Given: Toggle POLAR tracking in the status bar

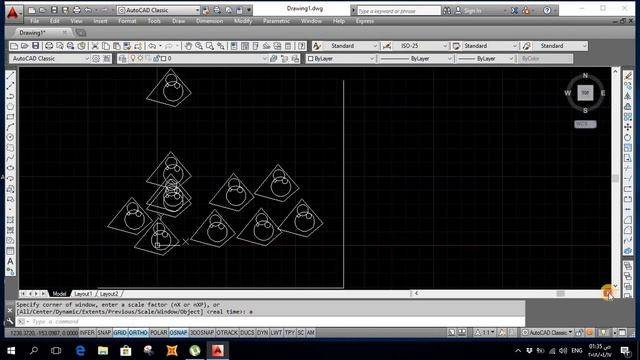Looking at the screenshot, I should [159, 333].
